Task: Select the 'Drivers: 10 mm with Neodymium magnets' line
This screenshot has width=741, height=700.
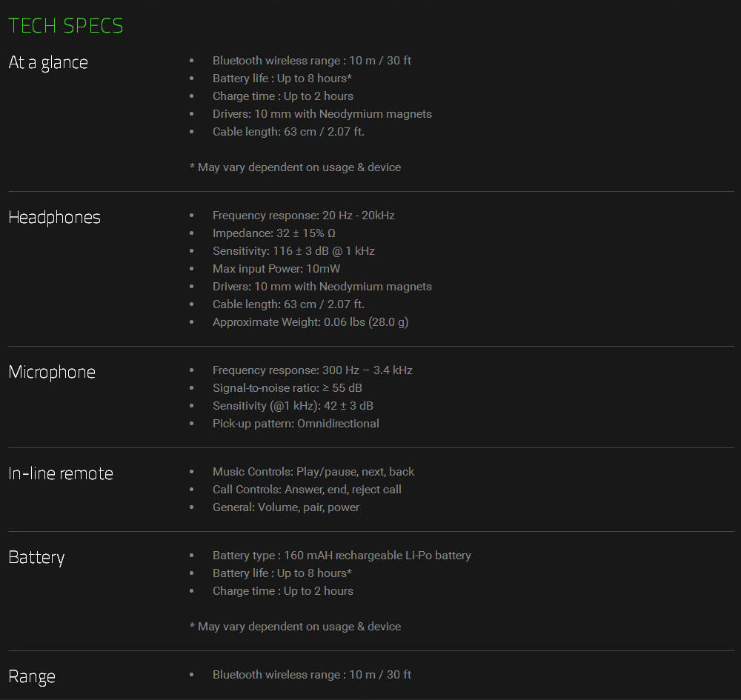Action: [322, 113]
